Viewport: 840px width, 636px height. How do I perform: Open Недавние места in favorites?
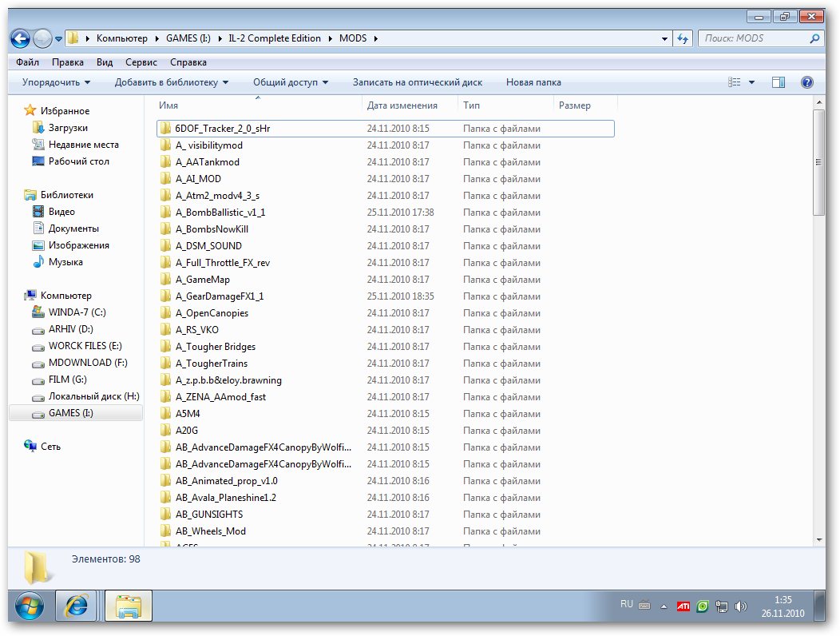click(x=84, y=145)
